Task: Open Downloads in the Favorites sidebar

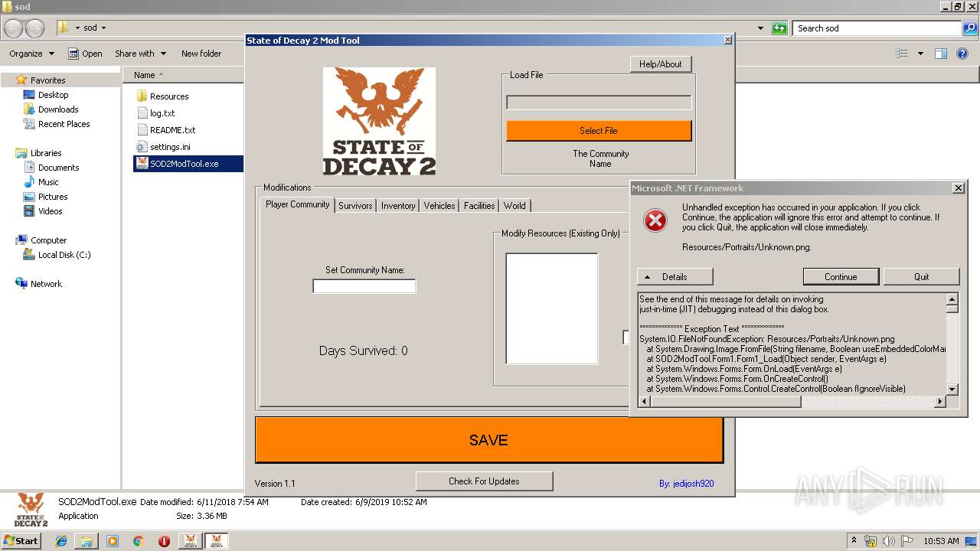Action: [x=58, y=109]
